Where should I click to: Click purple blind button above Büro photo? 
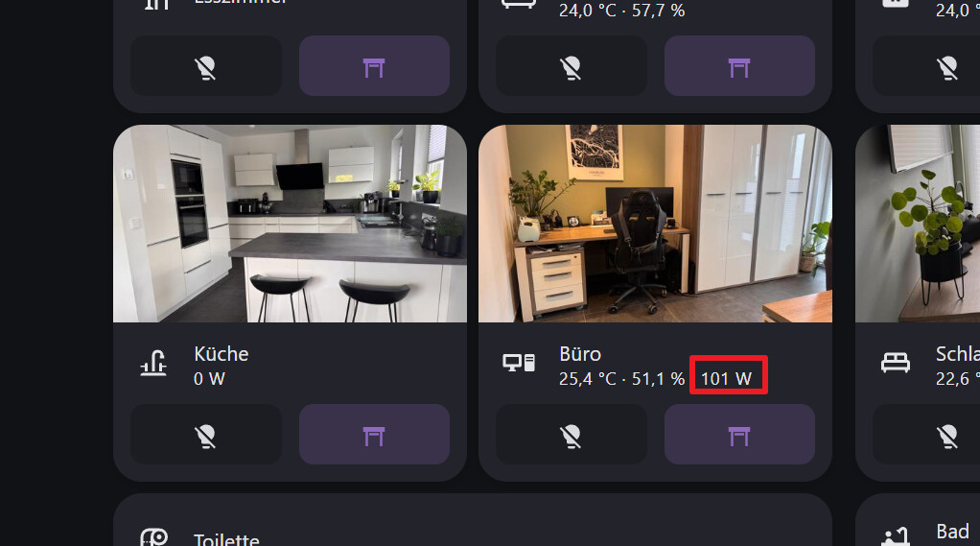click(739, 65)
